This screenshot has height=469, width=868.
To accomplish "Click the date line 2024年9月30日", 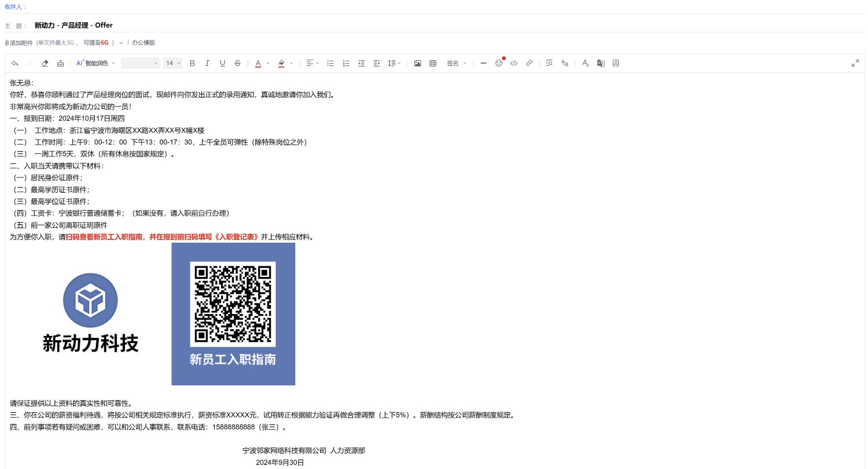I will click(280, 463).
